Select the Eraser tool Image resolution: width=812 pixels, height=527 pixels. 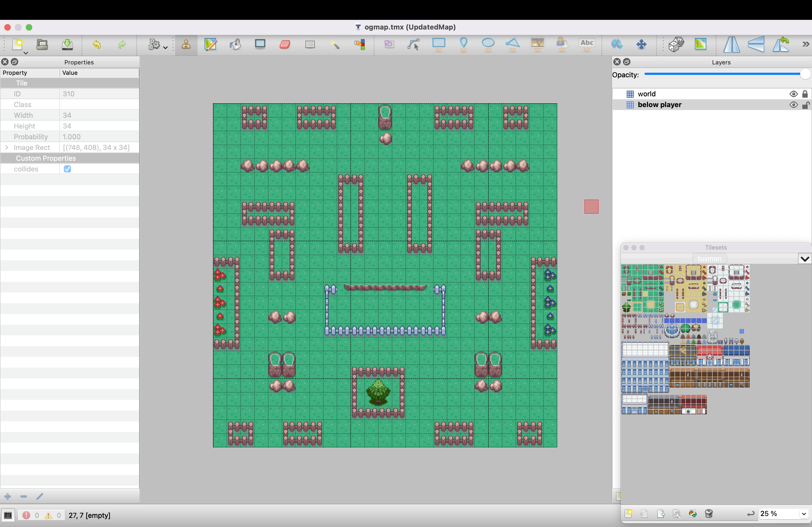(285, 45)
